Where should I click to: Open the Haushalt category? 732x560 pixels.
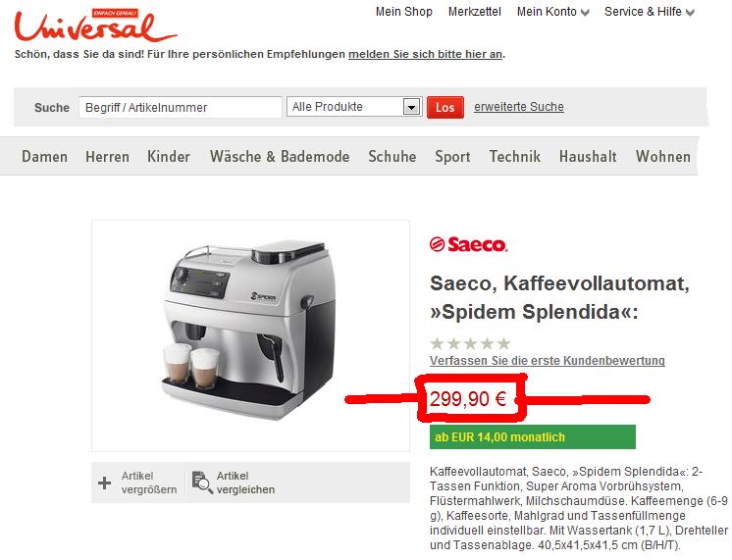(588, 156)
